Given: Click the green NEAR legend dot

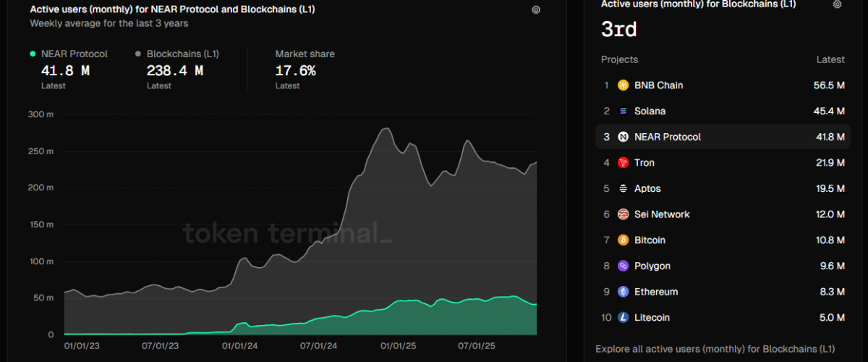Looking at the screenshot, I should (x=33, y=54).
